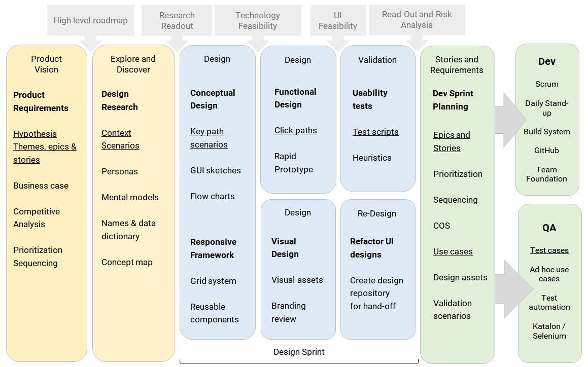Screen dimensions: 588x367
Task: Click the Team Foundation item
Action: (x=546, y=174)
